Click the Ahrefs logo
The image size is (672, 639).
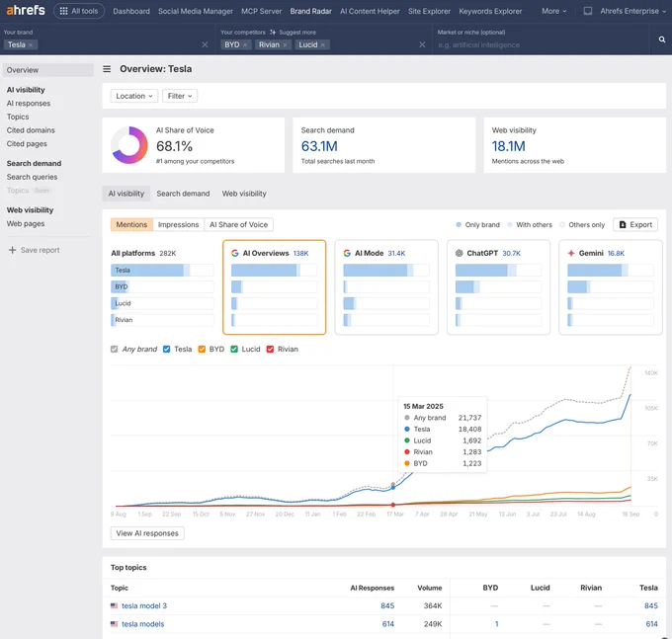26,10
